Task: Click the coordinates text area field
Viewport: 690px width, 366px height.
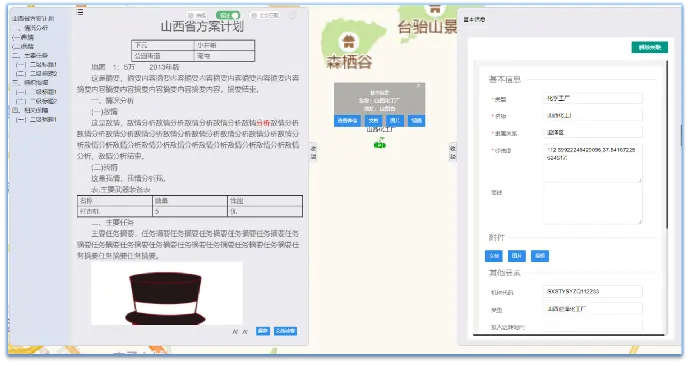Action: pyautogui.click(x=592, y=163)
